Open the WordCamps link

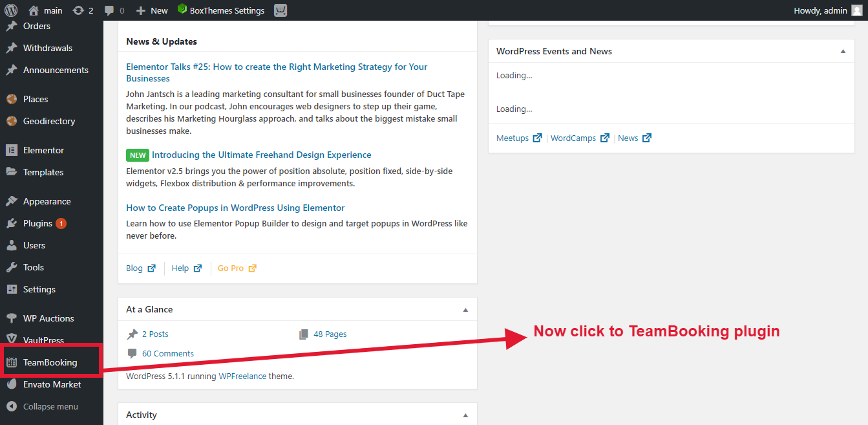tap(580, 138)
